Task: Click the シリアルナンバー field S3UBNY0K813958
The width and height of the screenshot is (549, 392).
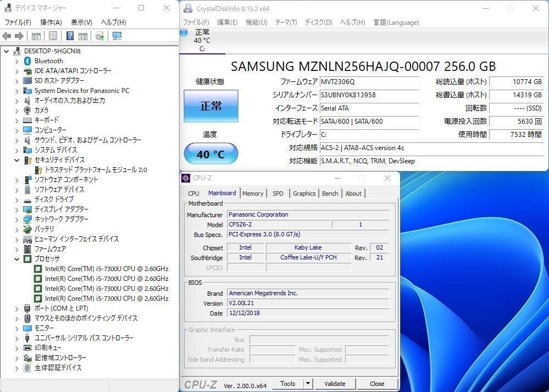Action: tap(369, 95)
